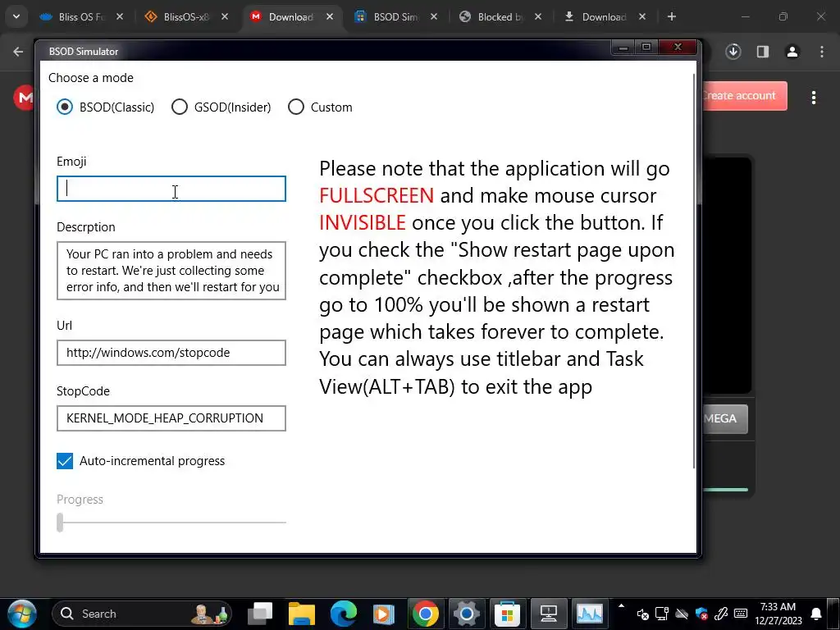Switch to the MEGA Download tab
The height and width of the screenshot is (630, 840).
[x=291, y=16]
